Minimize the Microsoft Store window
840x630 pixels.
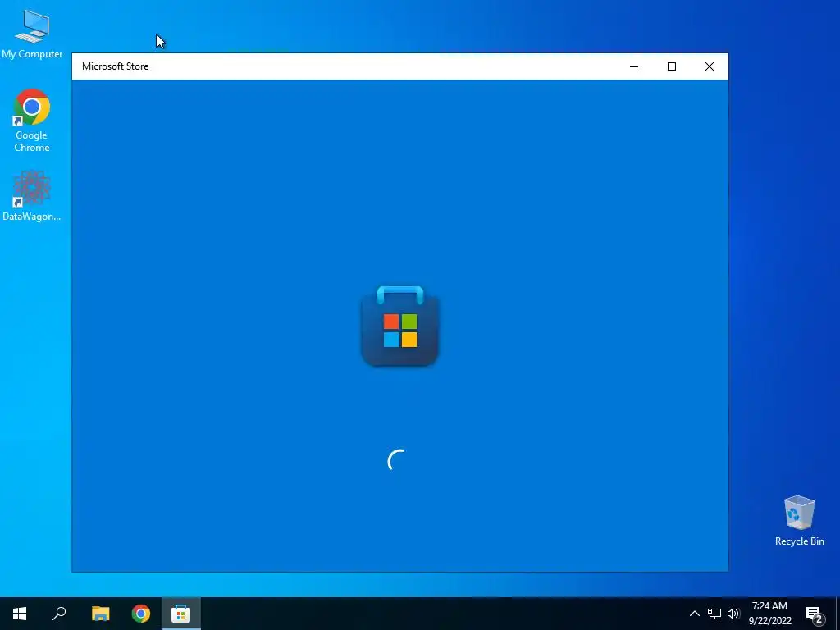634,66
